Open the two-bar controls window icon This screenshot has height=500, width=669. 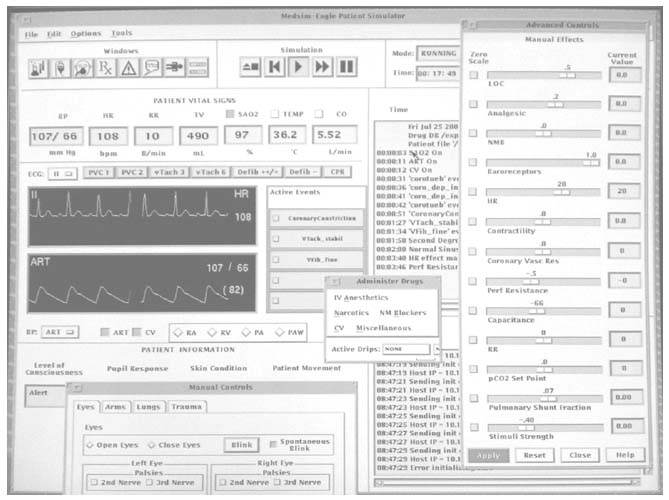[198, 68]
